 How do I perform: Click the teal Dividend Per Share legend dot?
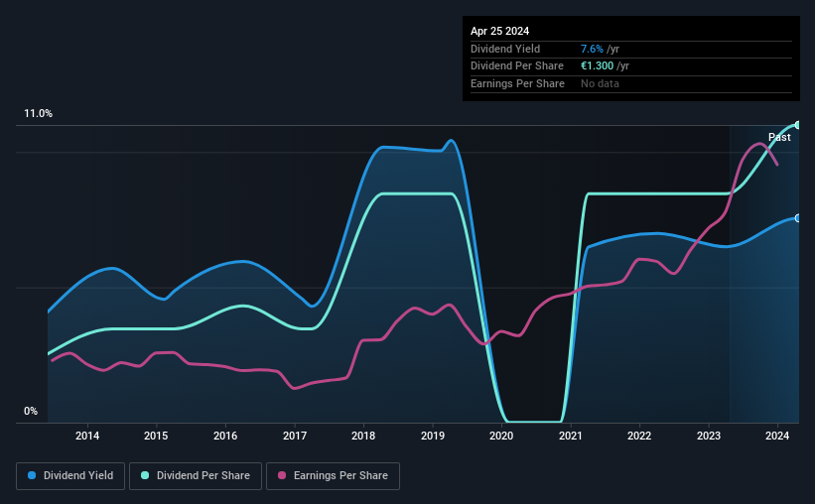pos(145,475)
